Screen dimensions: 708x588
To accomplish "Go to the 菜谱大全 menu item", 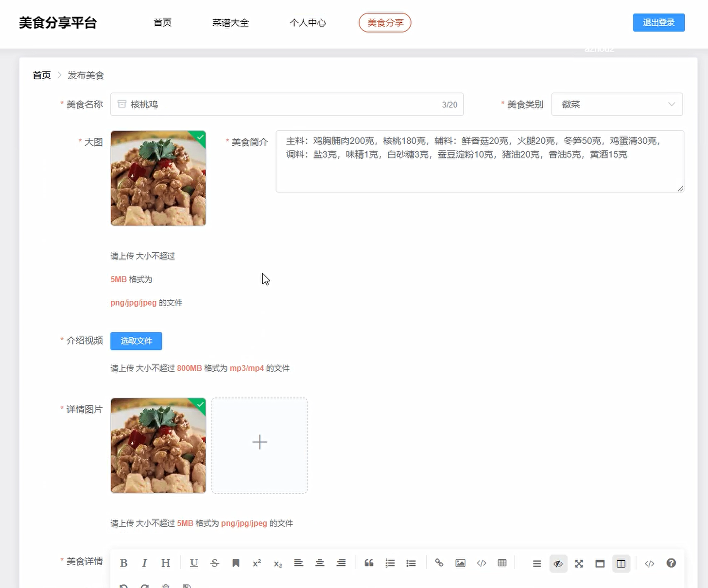I will pyautogui.click(x=230, y=23).
